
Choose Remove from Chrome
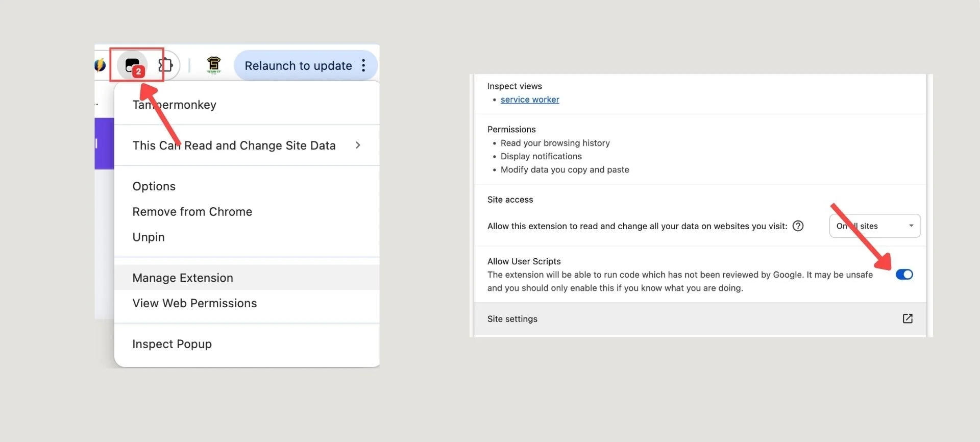coord(192,212)
